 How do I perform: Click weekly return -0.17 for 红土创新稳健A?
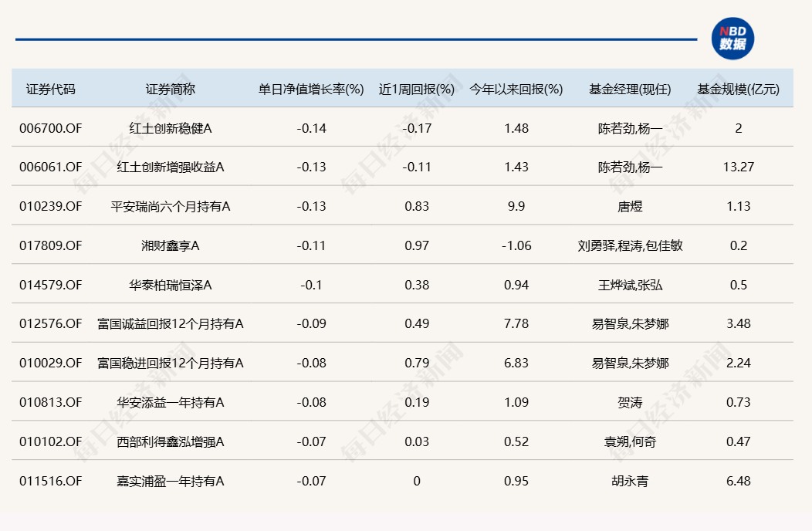pos(417,128)
